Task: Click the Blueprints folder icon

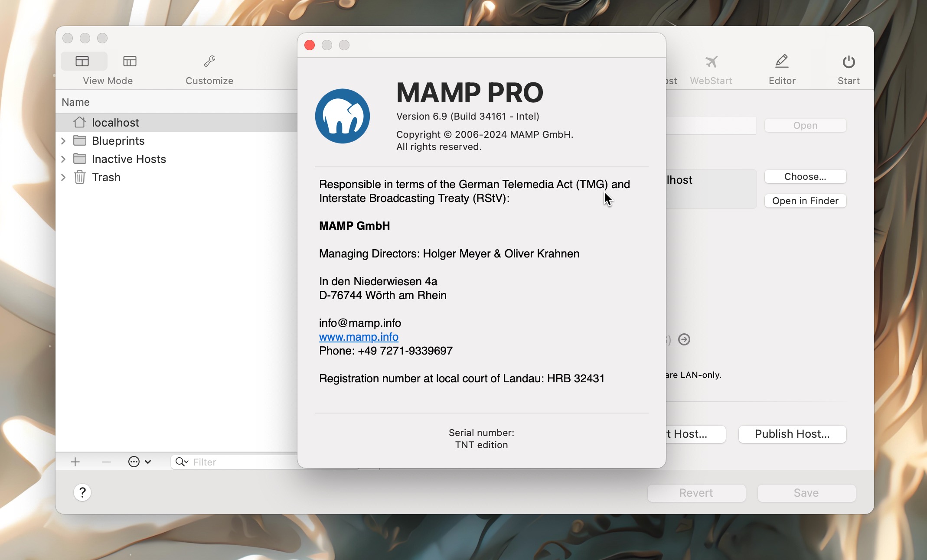Action: pos(80,140)
